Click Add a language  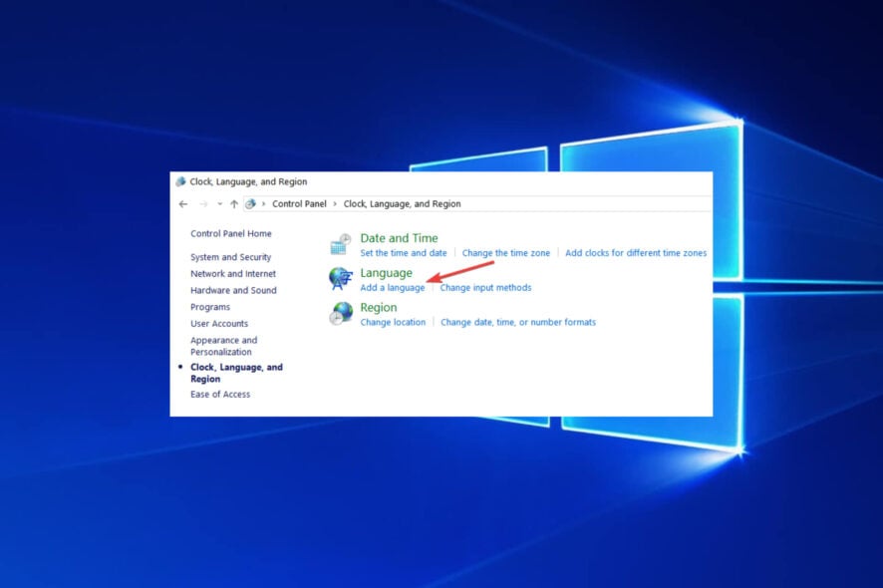pos(393,288)
